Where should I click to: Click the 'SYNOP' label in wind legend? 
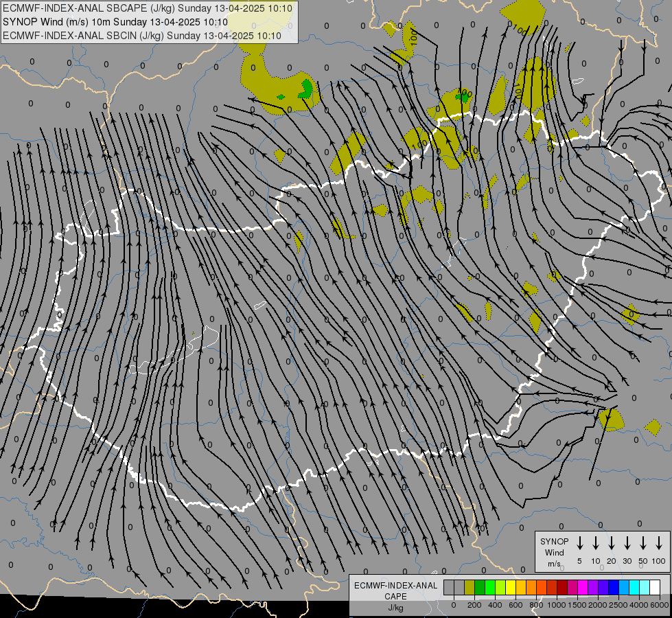coord(554,541)
